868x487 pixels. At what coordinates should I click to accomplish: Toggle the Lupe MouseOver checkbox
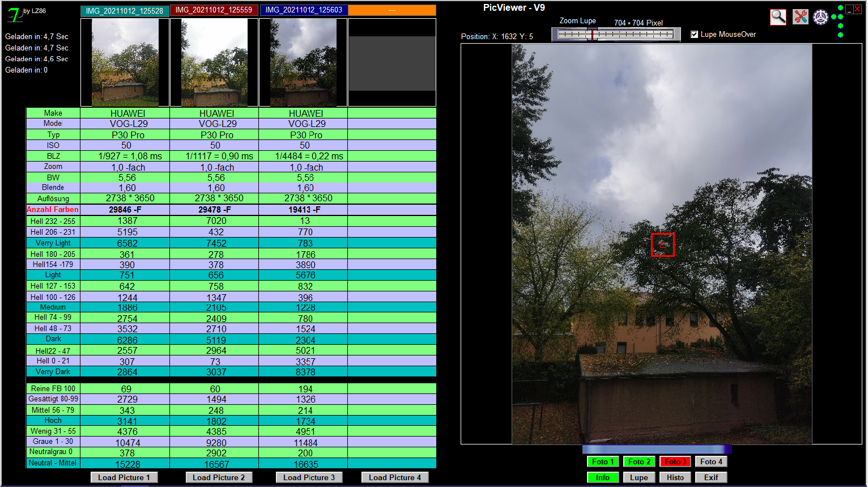(x=694, y=34)
